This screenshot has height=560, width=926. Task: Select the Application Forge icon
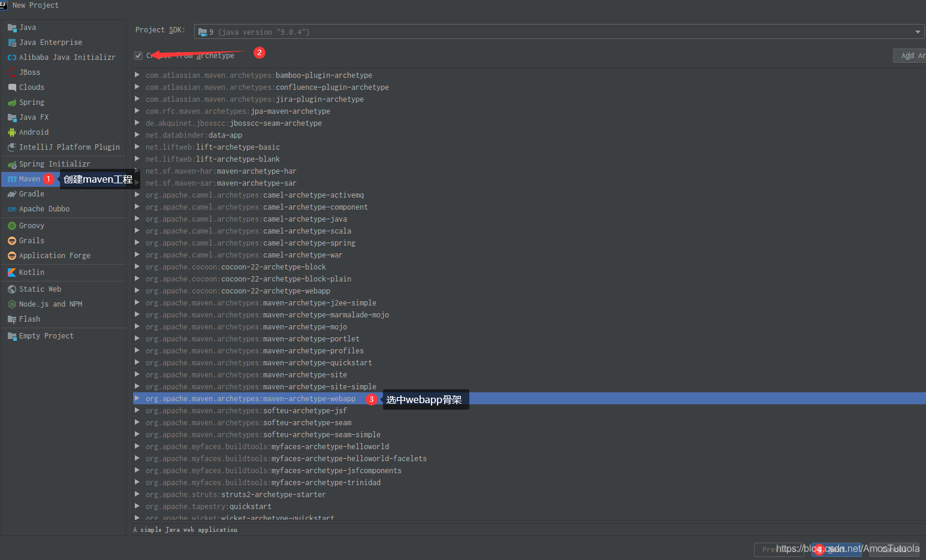pyautogui.click(x=12, y=256)
